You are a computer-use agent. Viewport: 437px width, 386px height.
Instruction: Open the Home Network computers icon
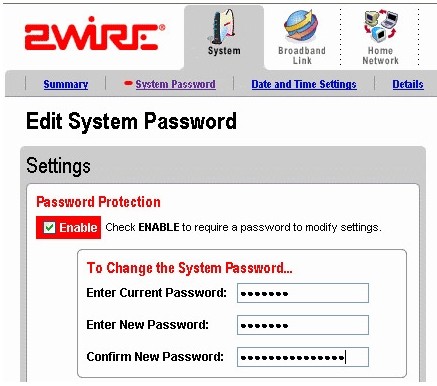380,26
